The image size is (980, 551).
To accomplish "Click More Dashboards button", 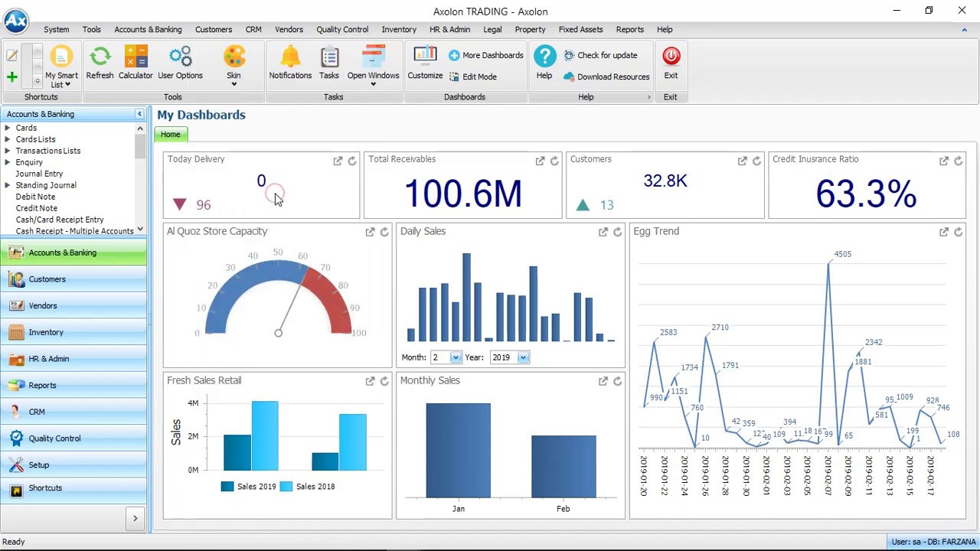I will tap(486, 55).
